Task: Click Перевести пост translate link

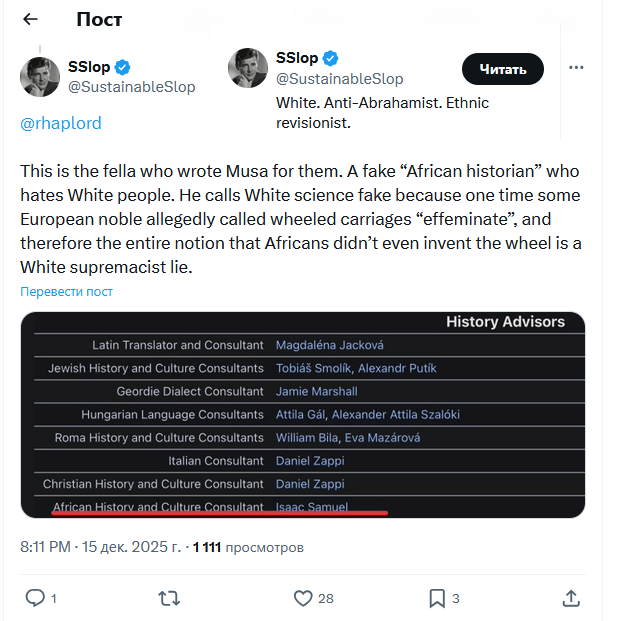Action: tap(67, 291)
